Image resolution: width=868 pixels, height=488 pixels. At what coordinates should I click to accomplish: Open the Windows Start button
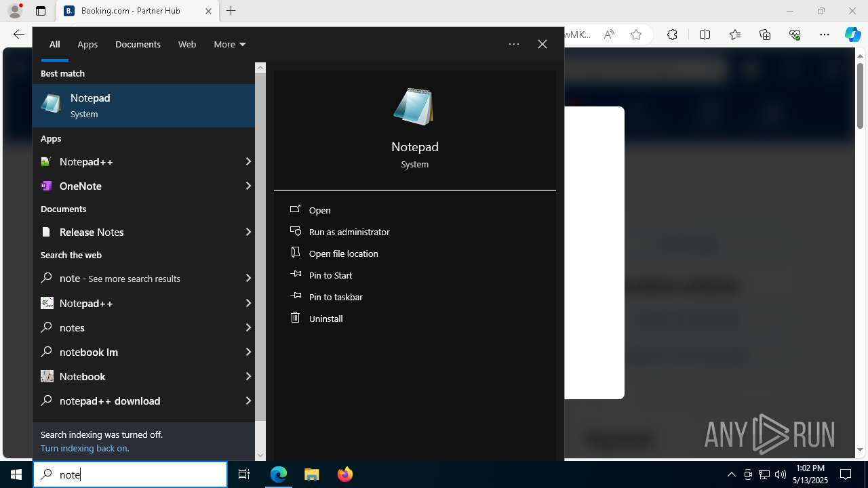pyautogui.click(x=16, y=474)
